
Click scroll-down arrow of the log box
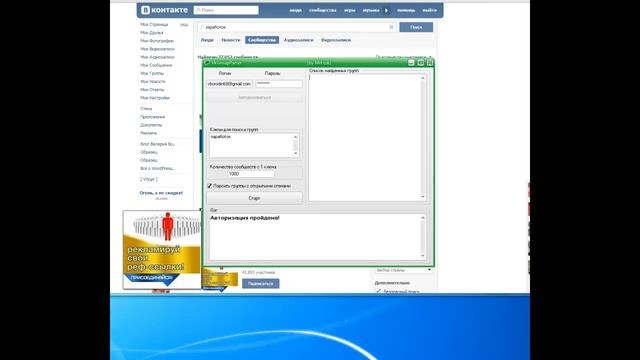423,256
